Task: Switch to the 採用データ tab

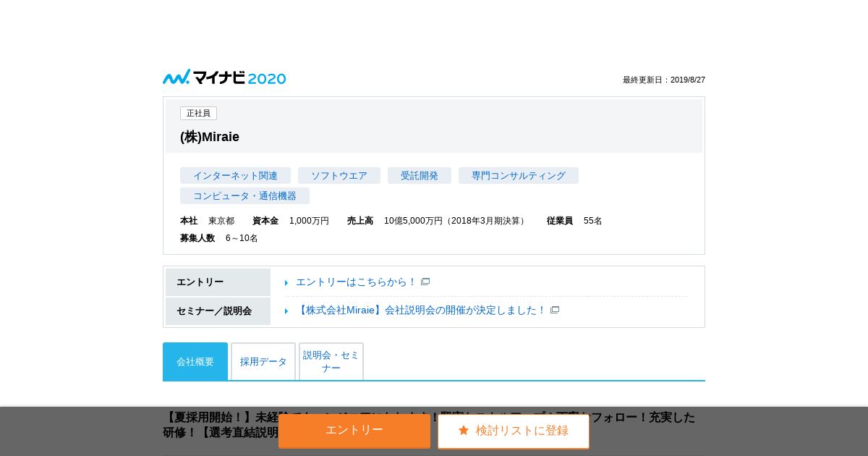Action: point(263,361)
